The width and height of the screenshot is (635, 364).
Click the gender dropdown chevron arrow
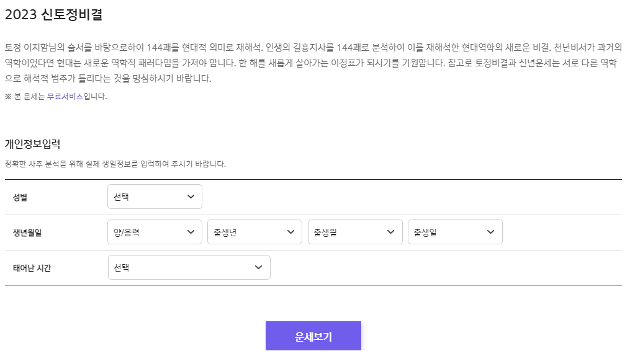192,196
